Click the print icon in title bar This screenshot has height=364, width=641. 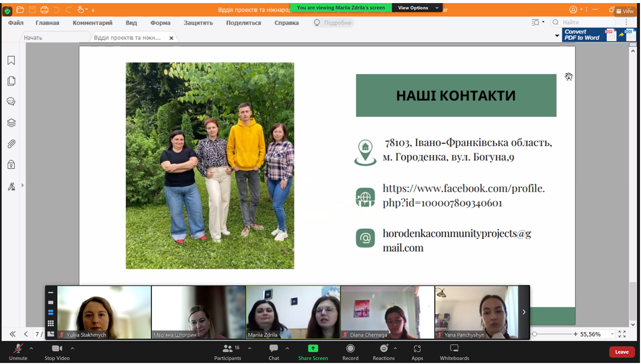point(44,10)
